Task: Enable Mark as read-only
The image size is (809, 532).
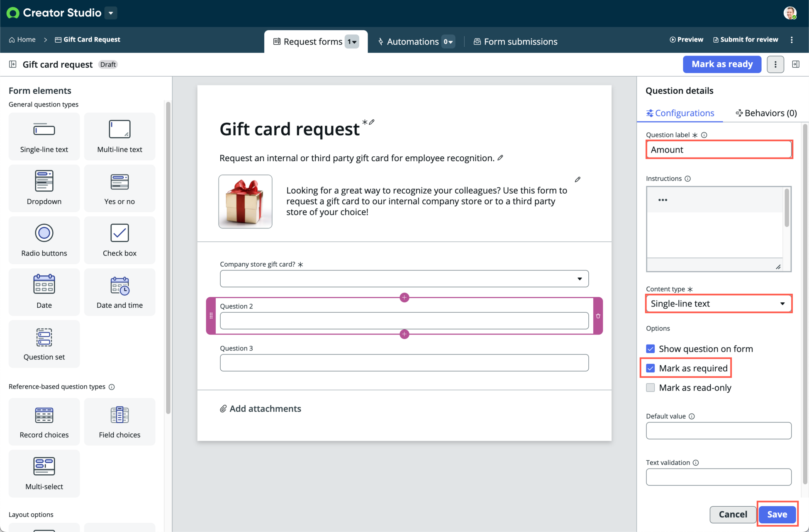Action: pyautogui.click(x=651, y=388)
